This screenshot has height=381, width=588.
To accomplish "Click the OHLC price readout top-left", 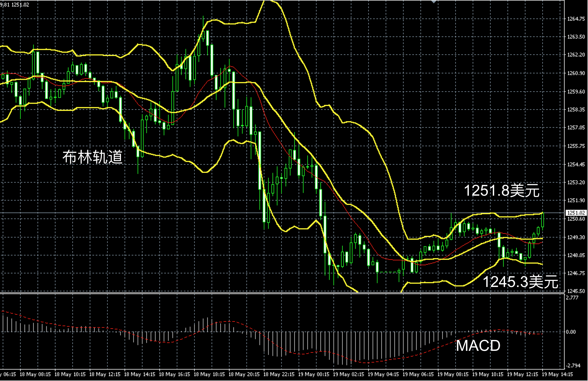I will [15, 5].
